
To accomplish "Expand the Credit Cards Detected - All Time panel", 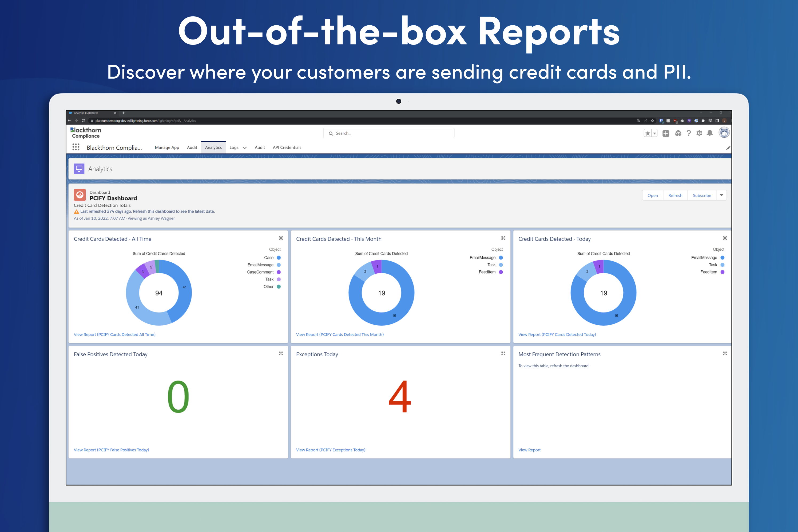I will [x=281, y=238].
